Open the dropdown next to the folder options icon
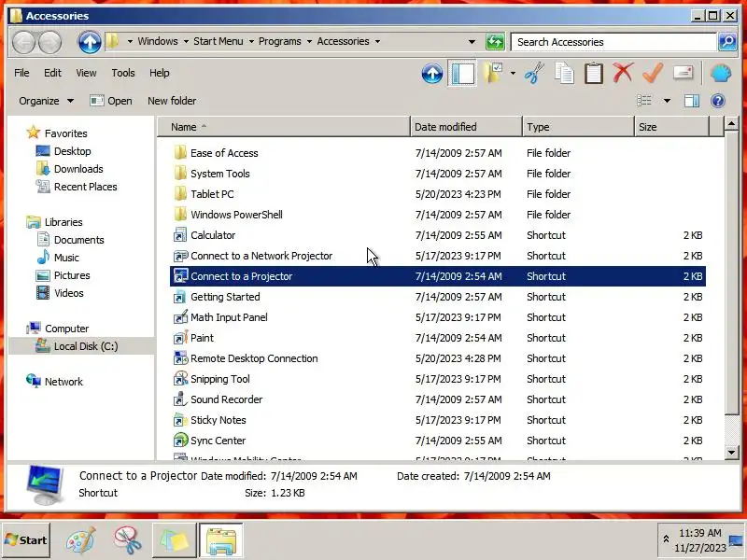The width and height of the screenshot is (747, 560). (x=513, y=74)
